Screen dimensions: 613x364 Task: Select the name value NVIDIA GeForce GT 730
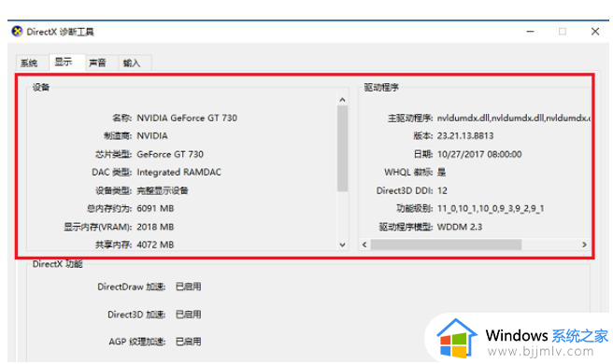coord(187,118)
